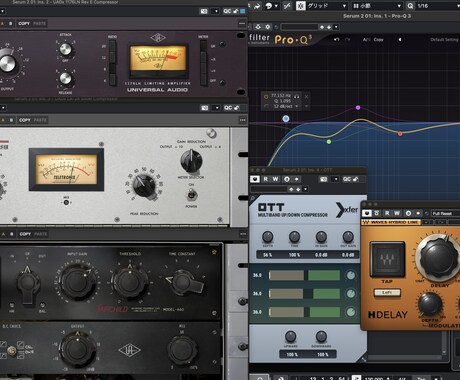Click the 1176LN VU meter display
Screen dimensions: 460x380
tap(158, 60)
